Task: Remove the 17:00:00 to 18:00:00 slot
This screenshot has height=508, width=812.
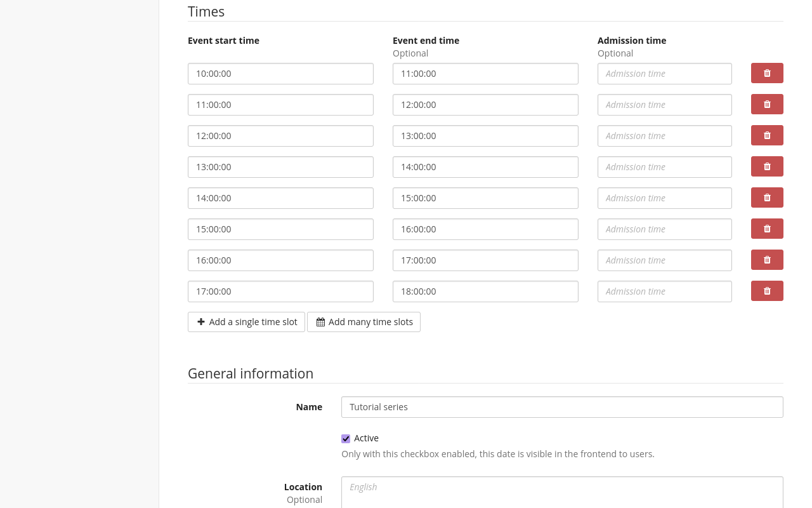Action: point(767,291)
